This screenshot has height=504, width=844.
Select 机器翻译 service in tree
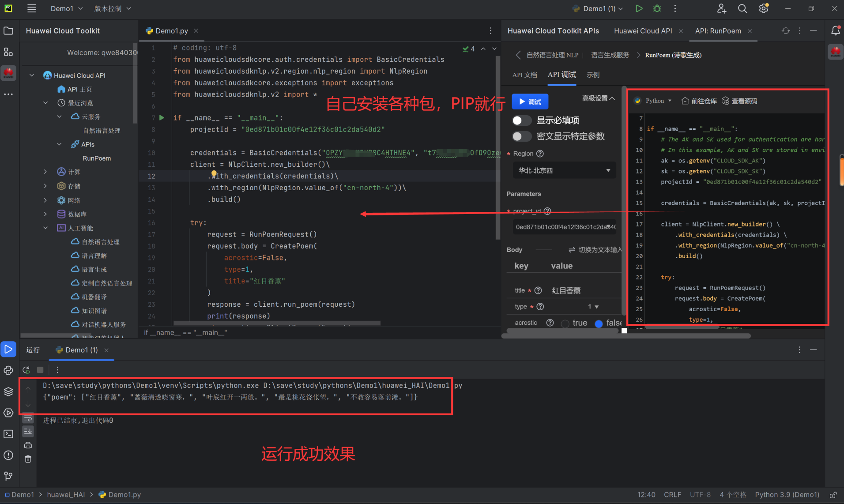point(94,297)
